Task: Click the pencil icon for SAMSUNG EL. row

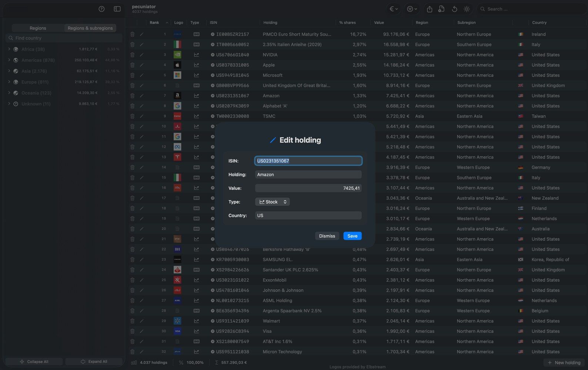Action: 141,260
